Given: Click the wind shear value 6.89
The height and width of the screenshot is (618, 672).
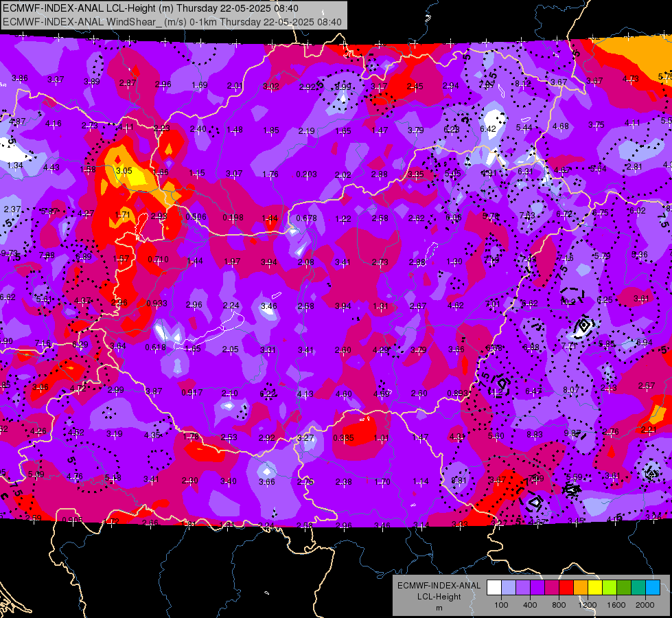Looking at the screenshot, I should pyautogui.click(x=84, y=256).
